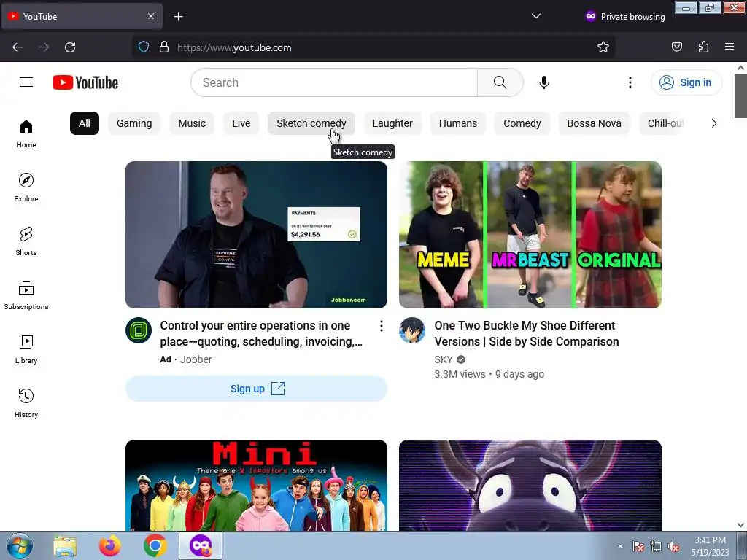Open File Explorer from the taskbar

65,545
